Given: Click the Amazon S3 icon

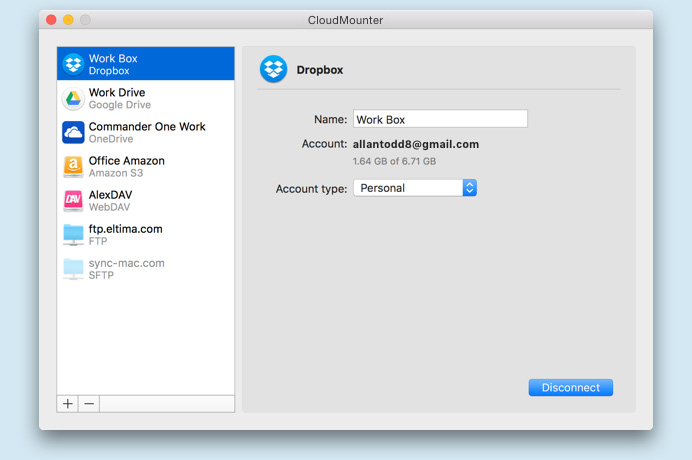Looking at the screenshot, I should (73, 166).
